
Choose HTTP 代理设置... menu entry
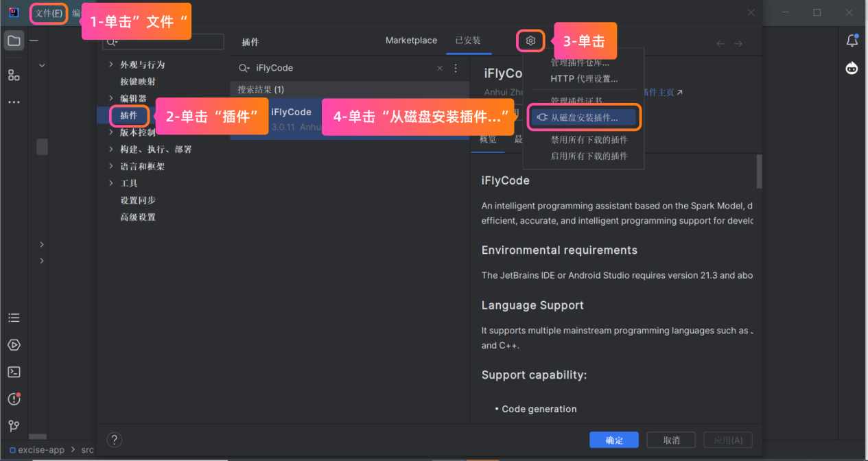pos(584,79)
